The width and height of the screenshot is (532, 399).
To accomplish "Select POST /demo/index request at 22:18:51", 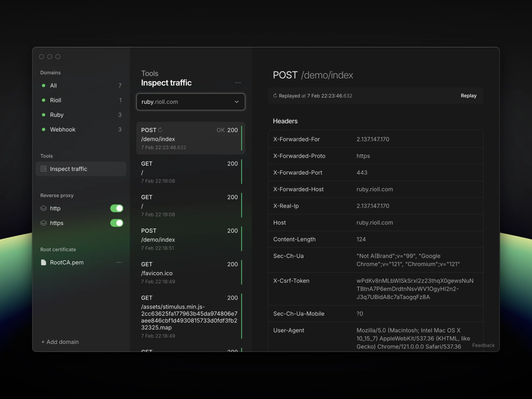I will 191,239.
